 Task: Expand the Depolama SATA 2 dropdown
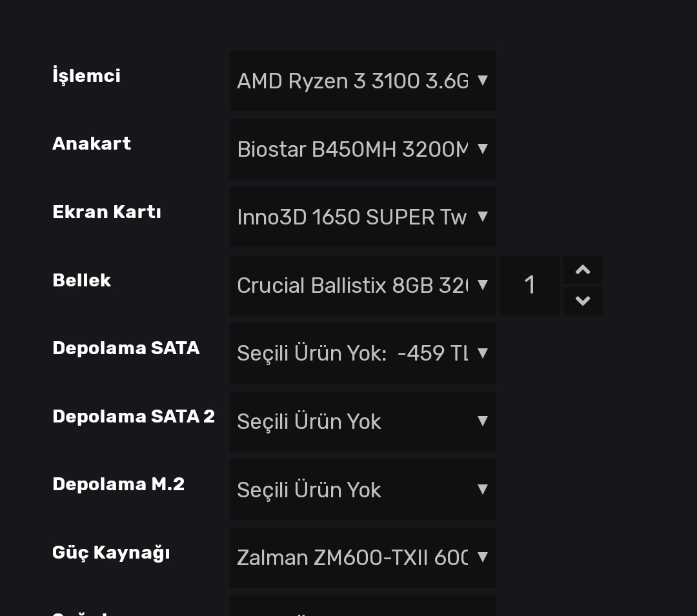(x=352, y=421)
